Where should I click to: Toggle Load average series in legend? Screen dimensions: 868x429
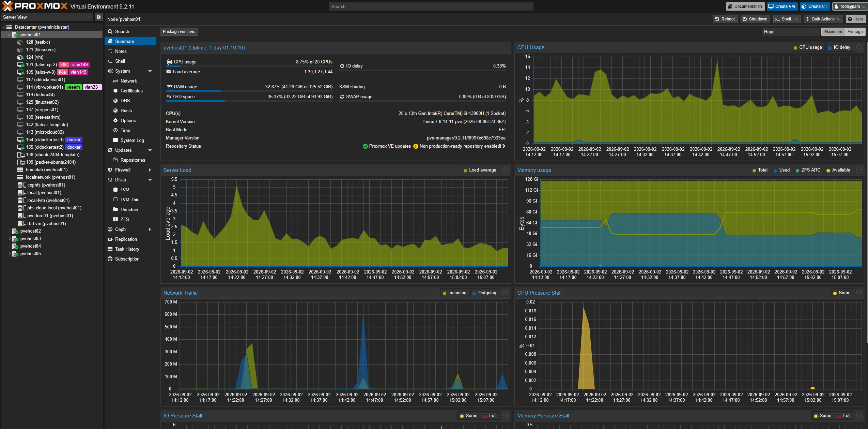click(x=480, y=170)
